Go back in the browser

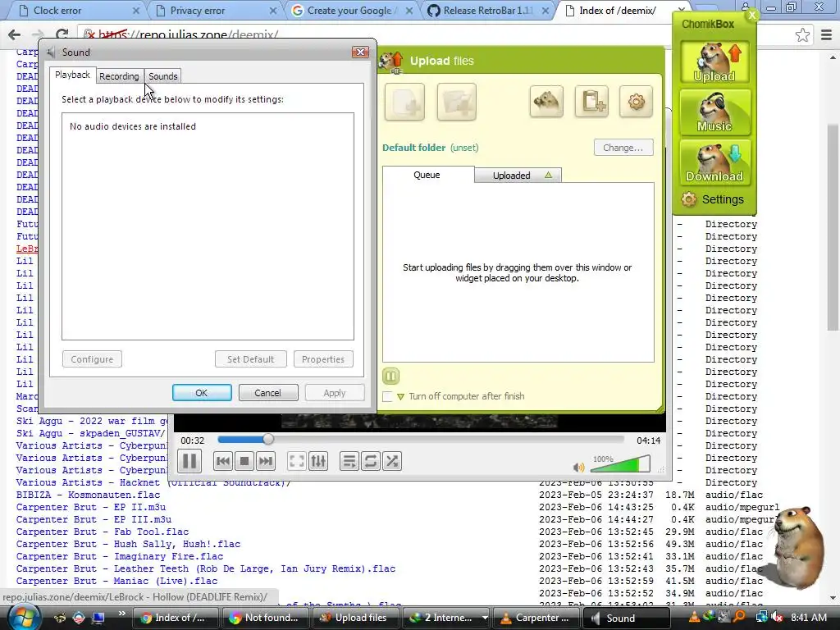(x=15, y=35)
